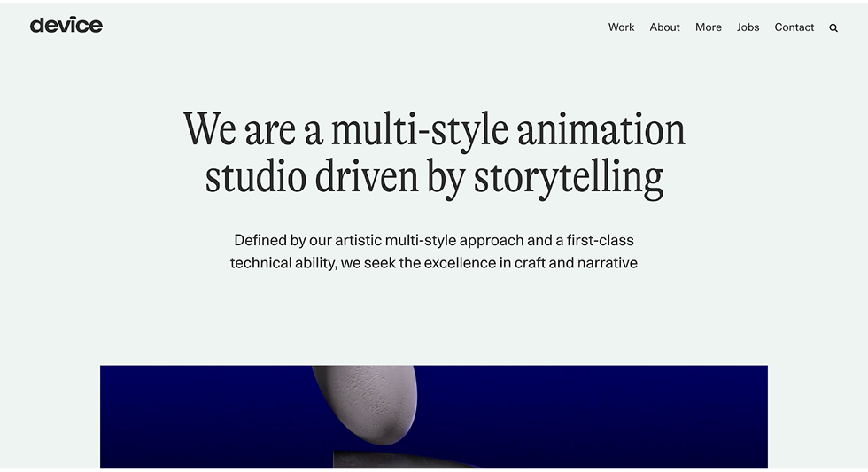Click the blue showreel image with stone
The width and height of the screenshot is (868, 472).
pyautogui.click(x=433, y=417)
